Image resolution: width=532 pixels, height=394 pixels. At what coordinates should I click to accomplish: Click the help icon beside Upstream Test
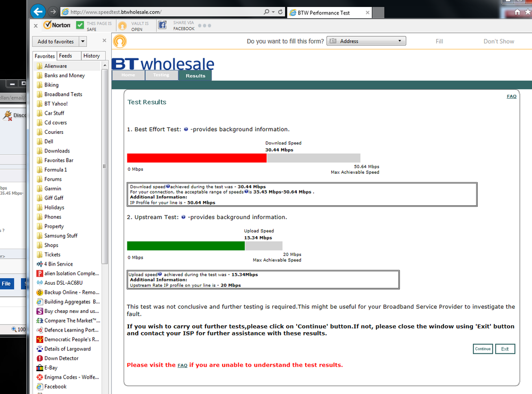pos(183,217)
